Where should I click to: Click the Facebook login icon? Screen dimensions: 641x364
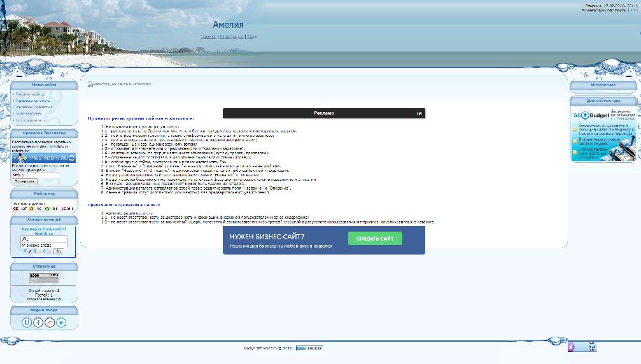(x=38, y=322)
